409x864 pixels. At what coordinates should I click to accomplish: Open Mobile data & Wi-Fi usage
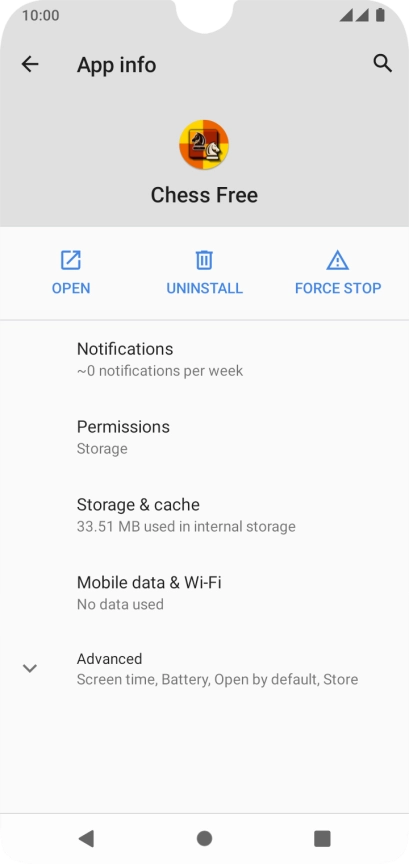(204, 593)
